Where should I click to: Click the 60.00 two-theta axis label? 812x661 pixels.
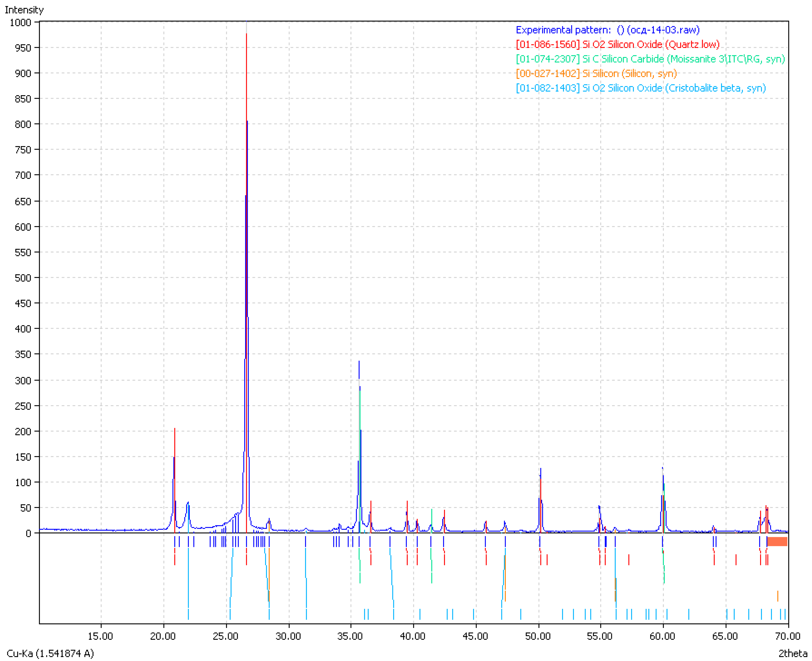662,636
